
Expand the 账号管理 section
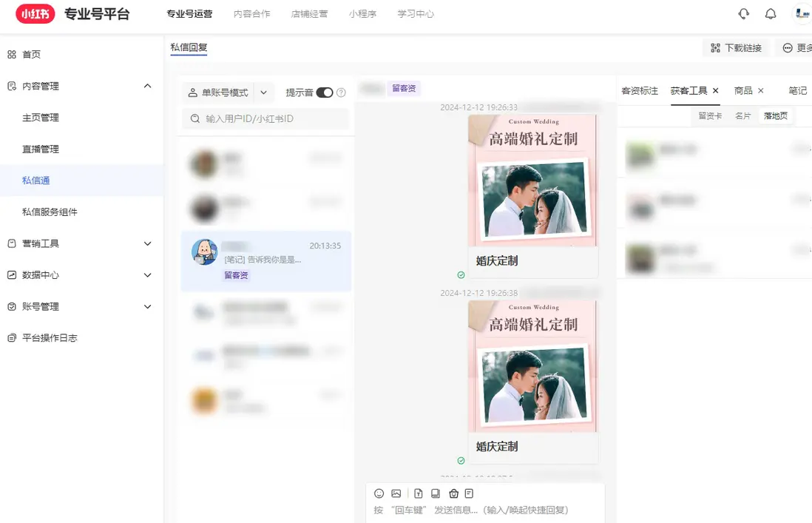pos(148,306)
